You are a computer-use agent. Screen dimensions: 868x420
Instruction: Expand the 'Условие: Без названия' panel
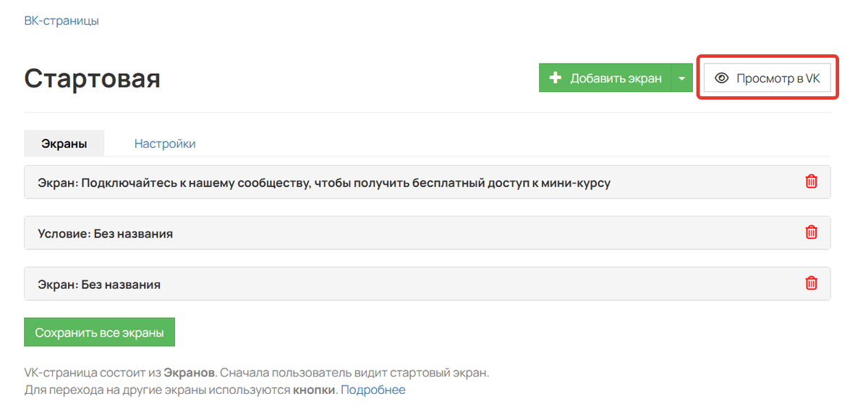pyautogui.click(x=105, y=233)
